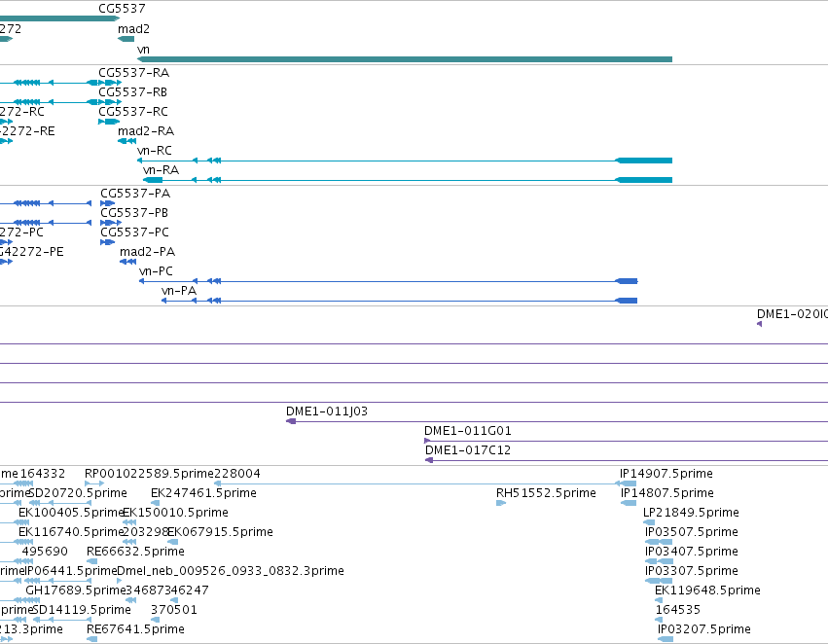Click the DME1-011G01 clone label
This screenshot has width=828, height=644.
pyautogui.click(x=468, y=431)
